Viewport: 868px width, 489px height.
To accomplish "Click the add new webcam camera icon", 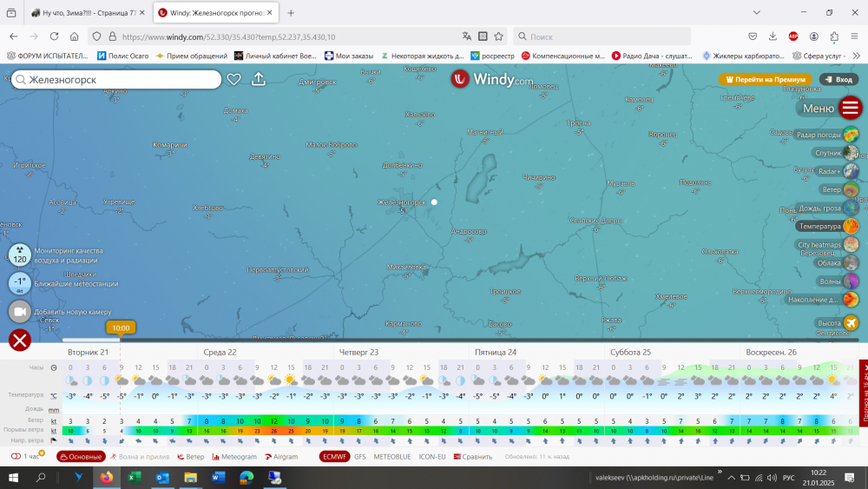I will pyautogui.click(x=20, y=312).
